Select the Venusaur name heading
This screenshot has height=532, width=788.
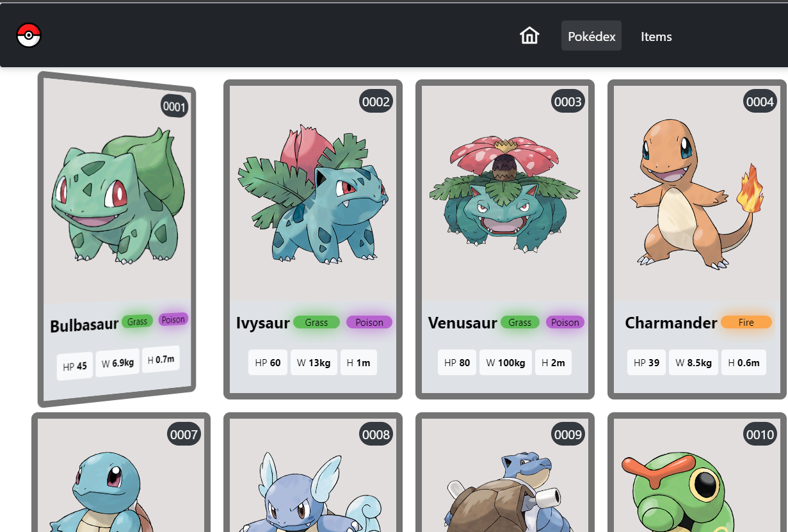tap(462, 323)
